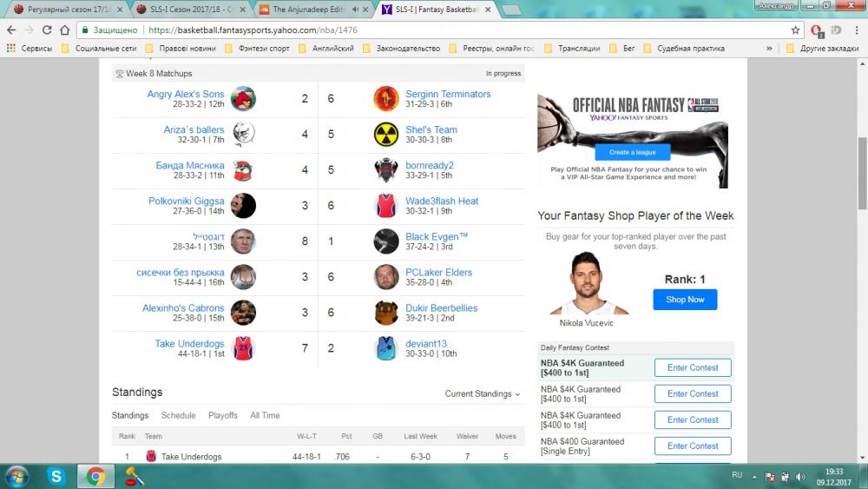Click the Dukir Beerbellies bear avatar

click(386, 313)
